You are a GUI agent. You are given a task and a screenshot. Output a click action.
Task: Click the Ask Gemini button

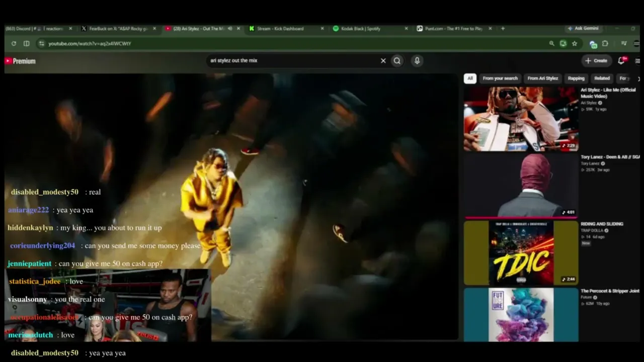tap(583, 29)
